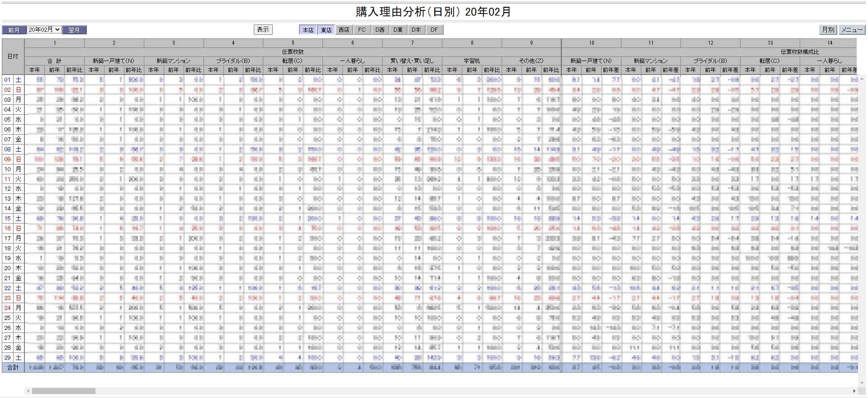Select the 14 金 date row
Viewport: 868px width, 398px height.
click(x=13, y=209)
